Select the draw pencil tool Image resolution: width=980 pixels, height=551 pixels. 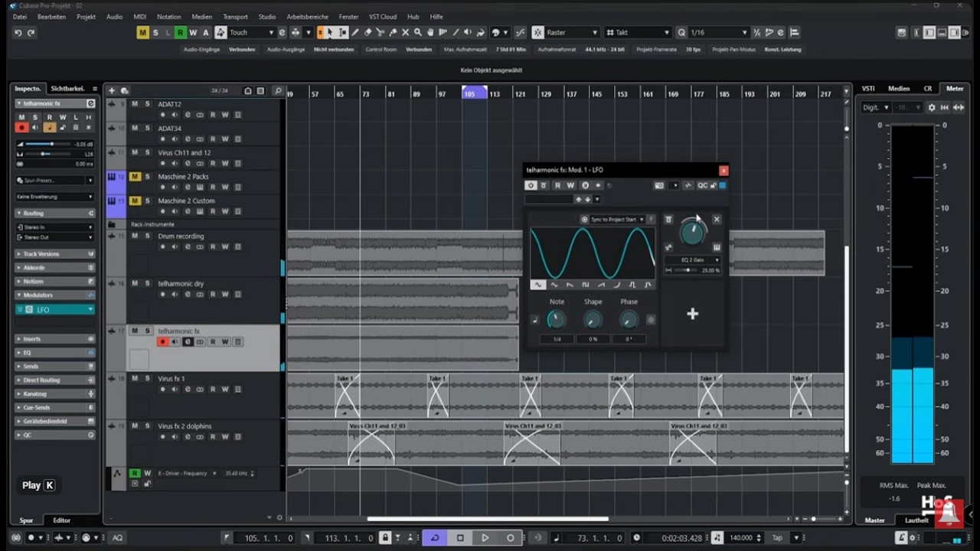point(355,32)
